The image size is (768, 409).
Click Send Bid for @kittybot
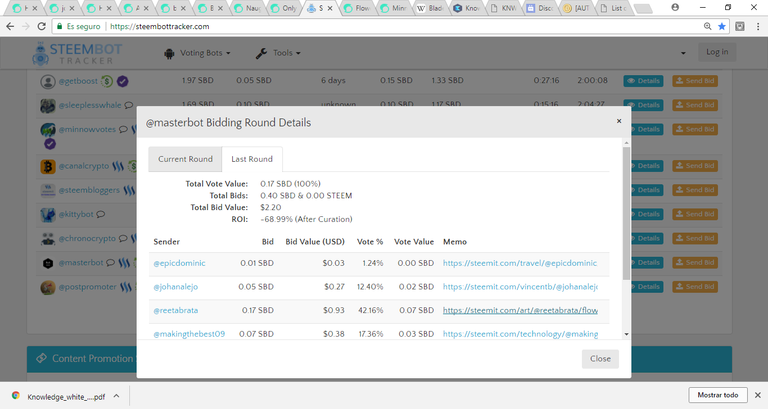coord(695,214)
